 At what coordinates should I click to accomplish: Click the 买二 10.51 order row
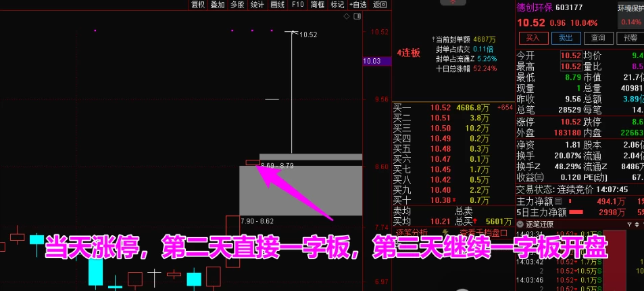pos(453,118)
